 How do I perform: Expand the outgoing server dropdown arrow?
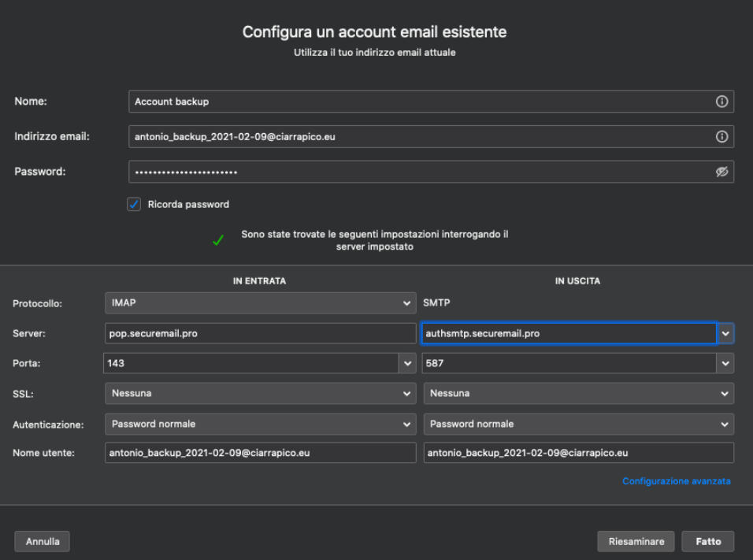pyautogui.click(x=725, y=334)
